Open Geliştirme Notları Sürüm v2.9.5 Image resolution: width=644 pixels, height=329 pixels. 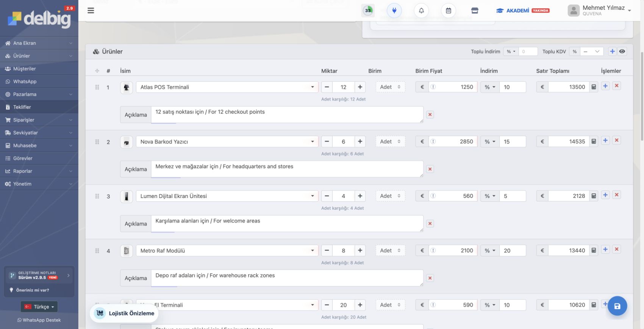(39, 275)
